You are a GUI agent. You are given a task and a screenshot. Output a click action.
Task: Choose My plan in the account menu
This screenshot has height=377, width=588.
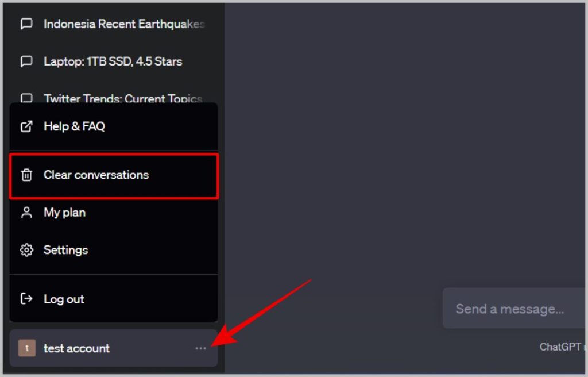[114, 213]
